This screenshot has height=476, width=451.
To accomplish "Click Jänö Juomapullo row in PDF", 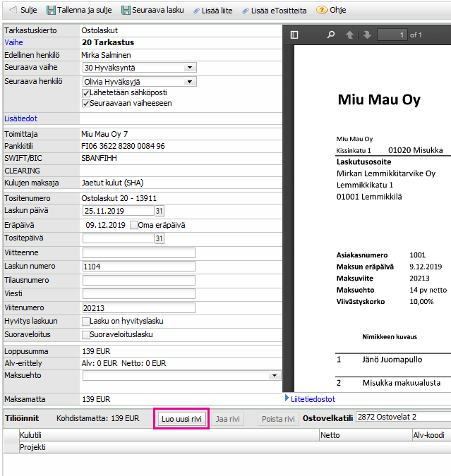I will click(x=392, y=360).
